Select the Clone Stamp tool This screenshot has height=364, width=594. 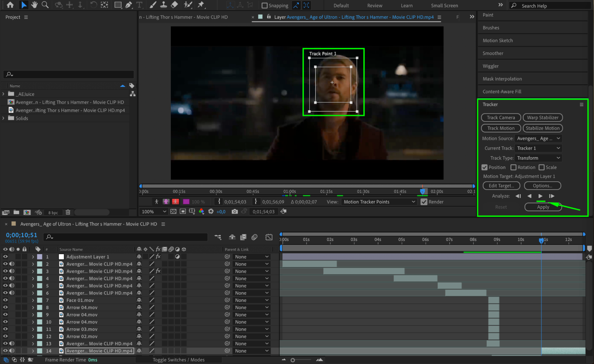point(163,5)
